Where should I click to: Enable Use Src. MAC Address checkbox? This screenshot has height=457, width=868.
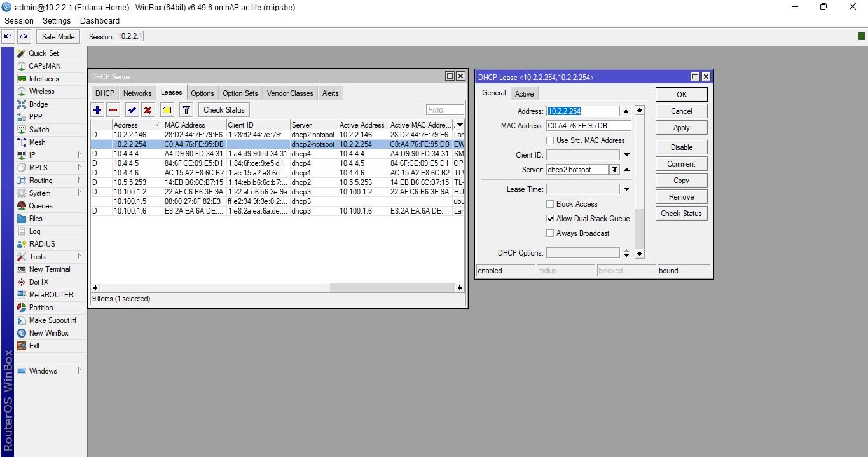tap(550, 140)
